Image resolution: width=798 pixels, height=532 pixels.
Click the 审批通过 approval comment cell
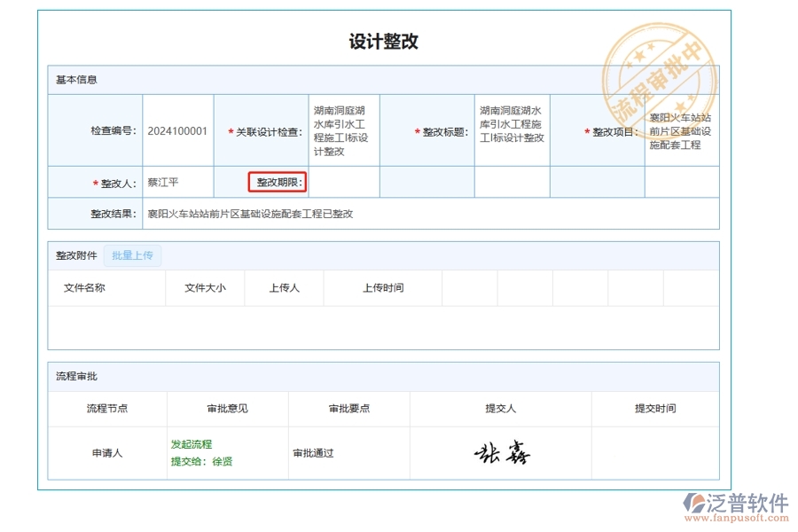point(312,453)
